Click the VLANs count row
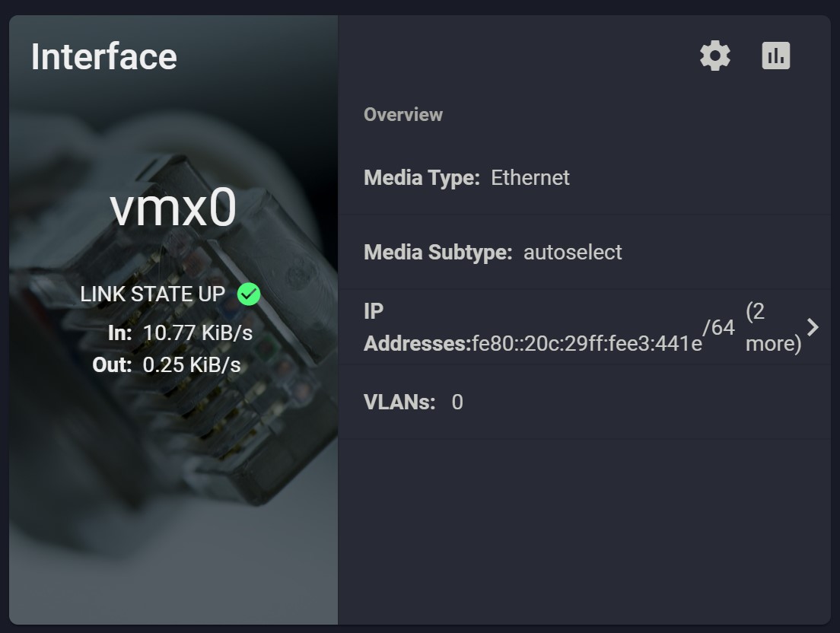 point(584,402)
